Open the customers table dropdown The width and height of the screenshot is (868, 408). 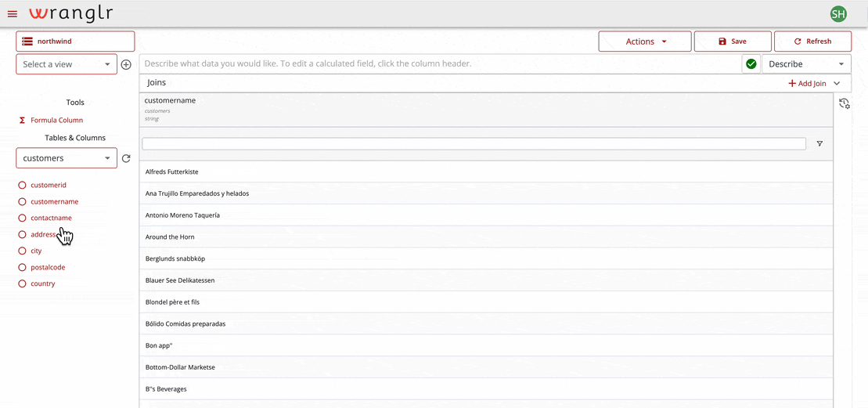[67, 158]
